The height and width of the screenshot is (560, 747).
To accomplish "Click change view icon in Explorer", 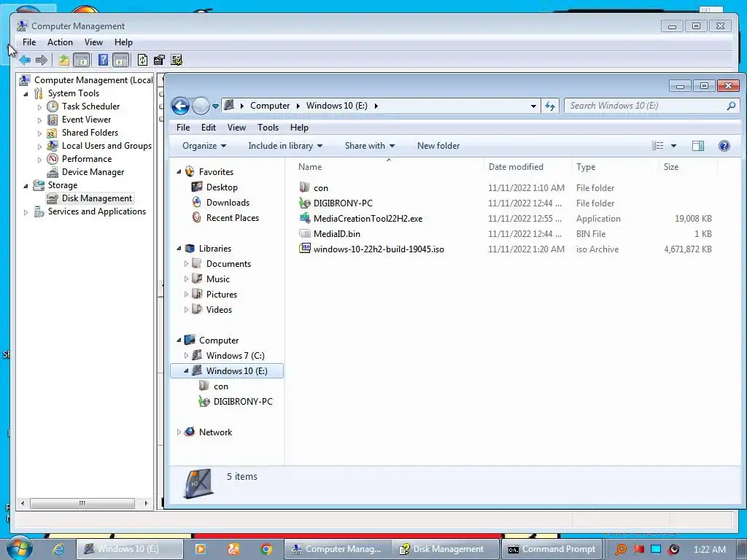I will coord(658,146).
